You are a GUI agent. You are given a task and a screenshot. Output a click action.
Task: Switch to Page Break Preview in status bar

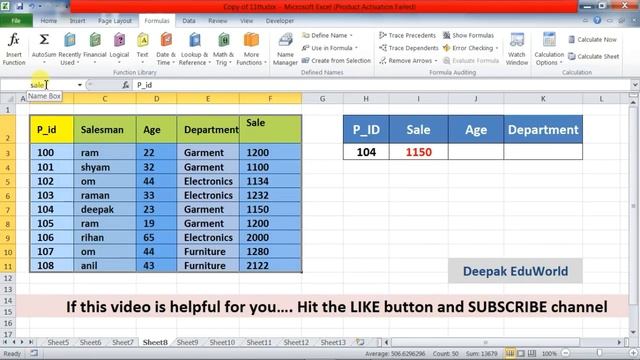[x=532, y=353]
